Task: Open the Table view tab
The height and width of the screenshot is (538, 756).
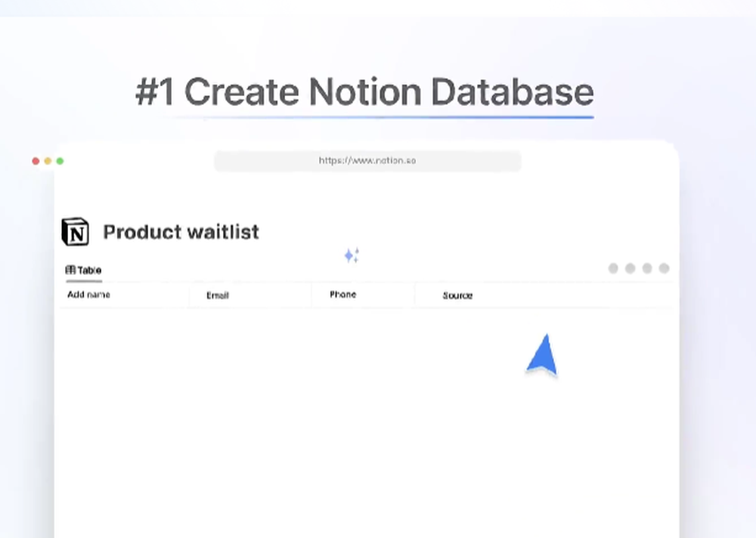Action: [83, 270]
